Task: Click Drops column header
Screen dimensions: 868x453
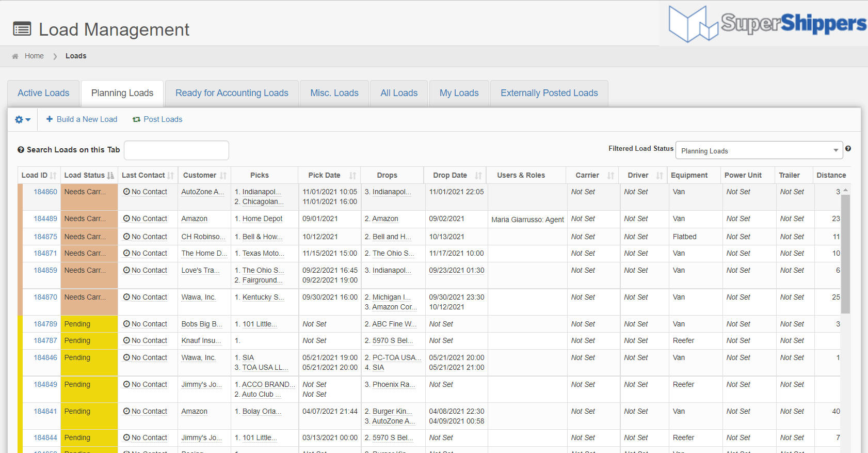Action: [x=387, y=175]
